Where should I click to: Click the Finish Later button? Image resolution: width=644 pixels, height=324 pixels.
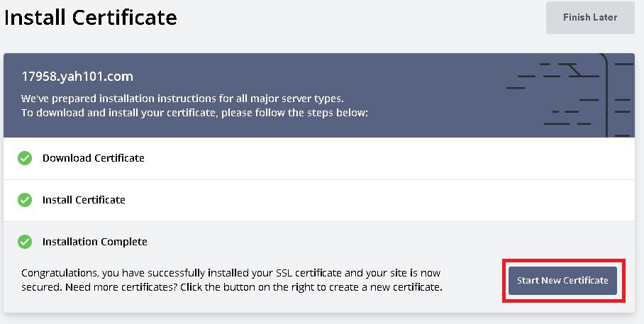[589, 18]
